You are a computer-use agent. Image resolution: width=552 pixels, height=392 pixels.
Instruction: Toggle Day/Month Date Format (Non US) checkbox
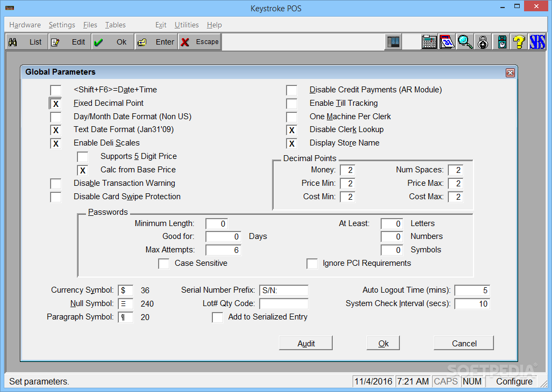tap(55, 117)
